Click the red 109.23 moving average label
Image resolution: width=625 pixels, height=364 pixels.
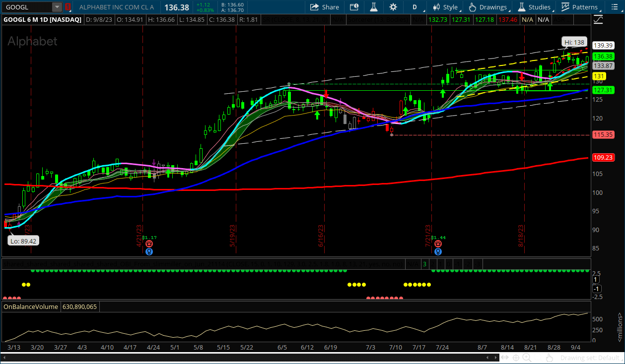point(603,157)
